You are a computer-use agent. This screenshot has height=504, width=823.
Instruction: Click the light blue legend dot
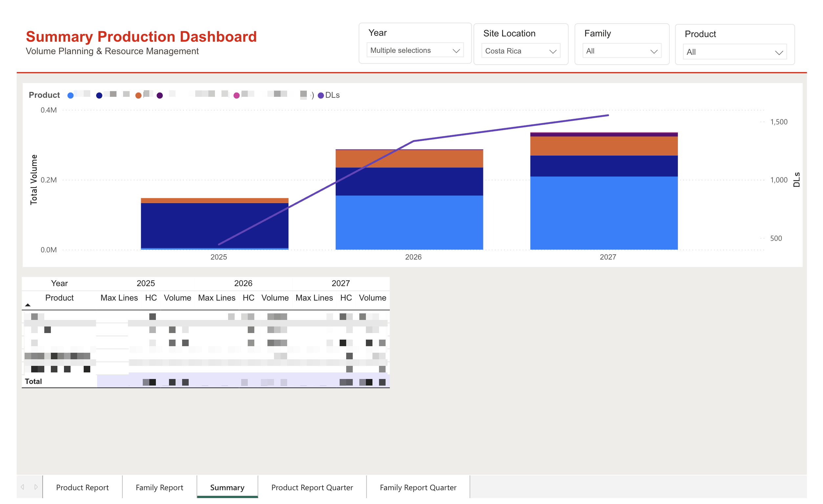(x=71, y=95)
